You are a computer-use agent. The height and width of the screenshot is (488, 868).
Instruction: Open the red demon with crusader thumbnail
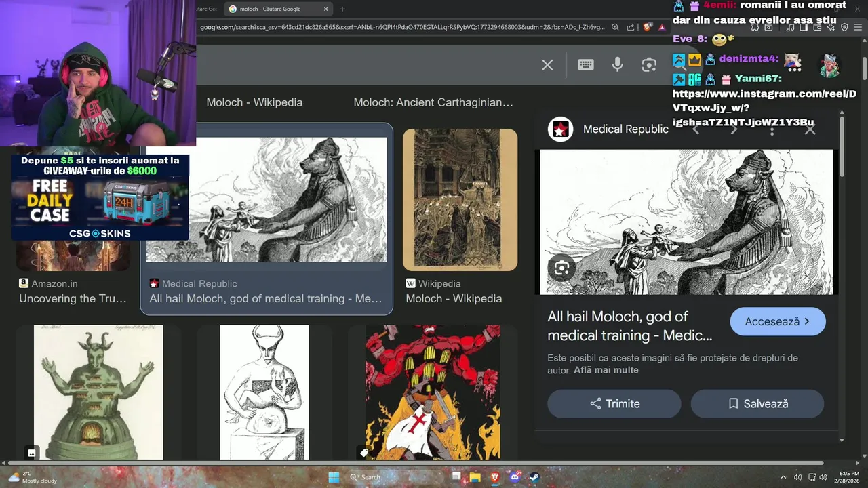(433, 392)
